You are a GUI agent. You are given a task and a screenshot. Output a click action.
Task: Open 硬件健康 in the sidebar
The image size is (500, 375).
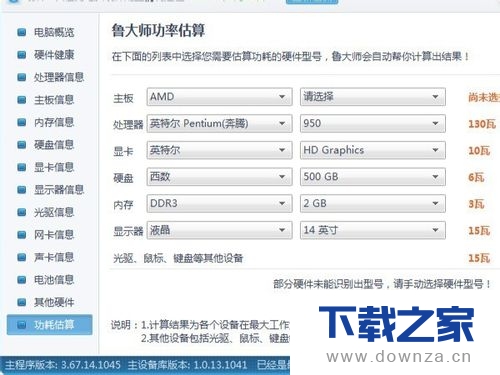[54, 55]
